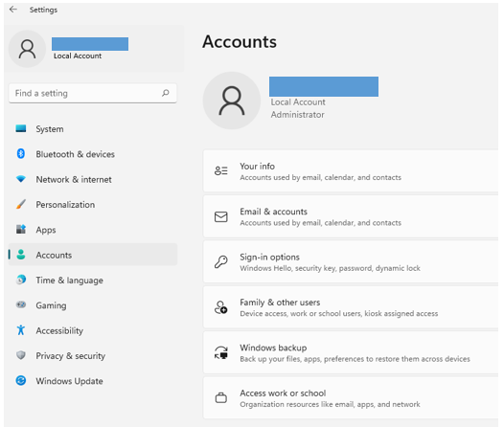Screen dimensions: 504x427
Task: Open Family & other users
Action: click(351, 307)
